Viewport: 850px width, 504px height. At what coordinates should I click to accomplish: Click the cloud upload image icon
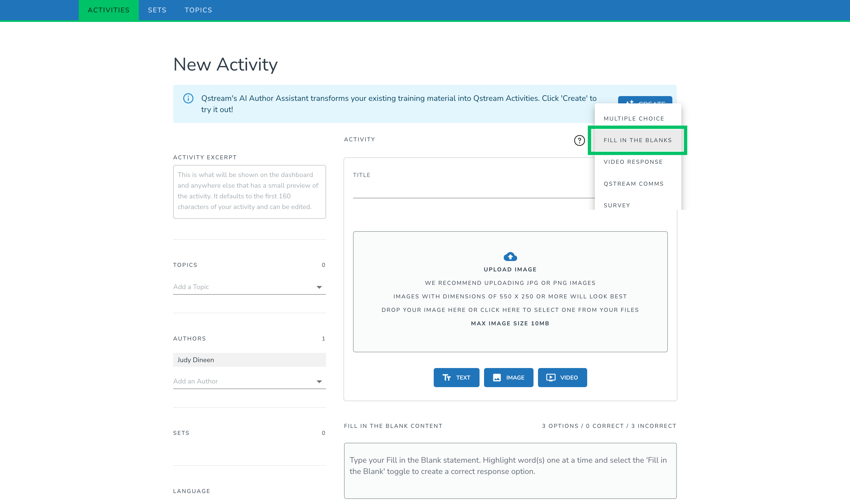coord(510,256)
